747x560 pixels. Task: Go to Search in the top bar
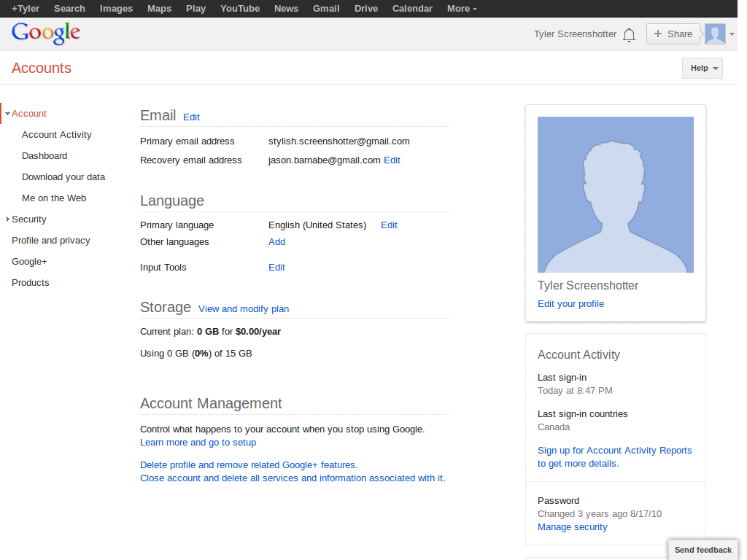point(69,9)
